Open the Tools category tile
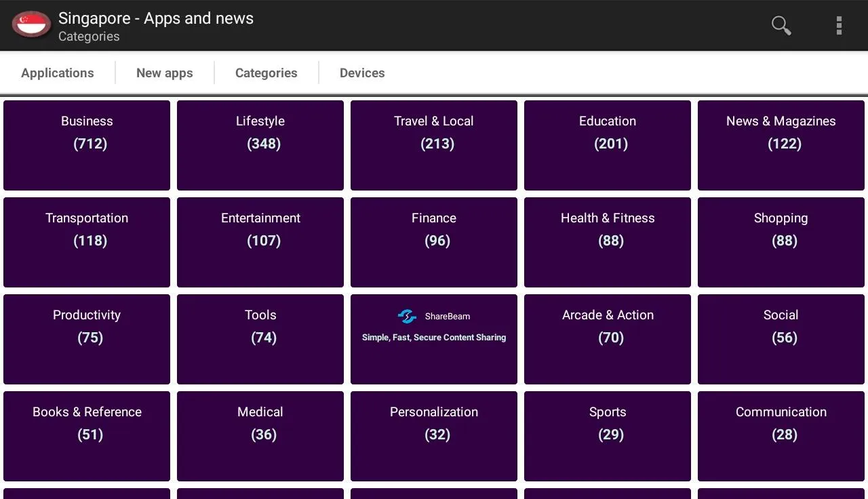Viewport: 868px width, 499px height. click(260, 339)
